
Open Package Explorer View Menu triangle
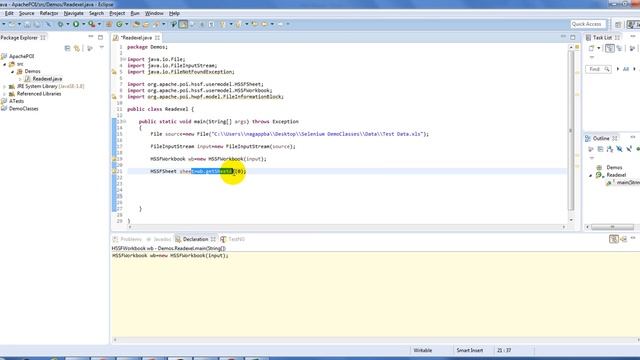click(102, 48)
